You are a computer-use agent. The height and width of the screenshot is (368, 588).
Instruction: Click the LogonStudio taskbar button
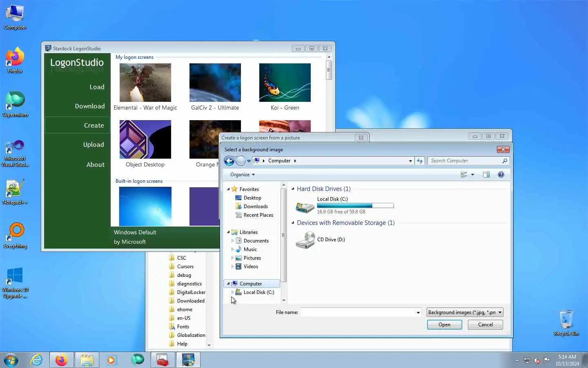(188, 360)
